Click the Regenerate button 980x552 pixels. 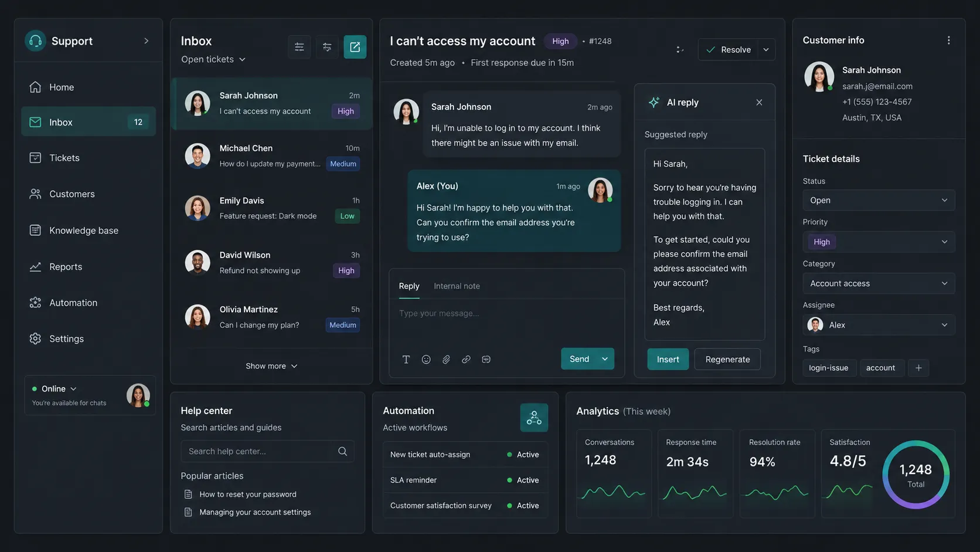727,359
